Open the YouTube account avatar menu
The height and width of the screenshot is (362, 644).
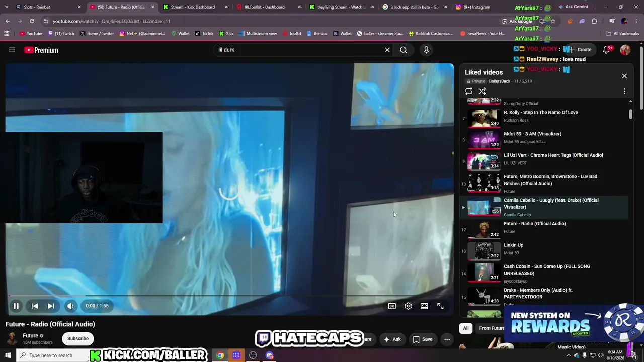tap(625, 50)
